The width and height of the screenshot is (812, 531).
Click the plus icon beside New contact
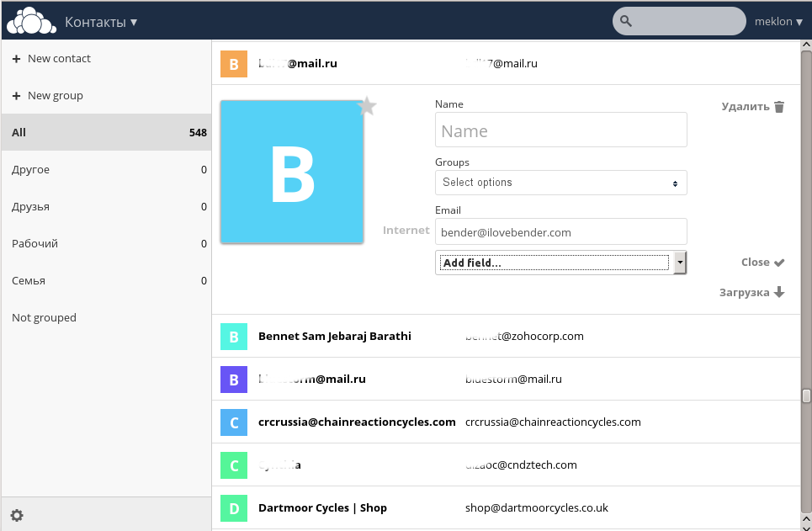click(16, 58)
